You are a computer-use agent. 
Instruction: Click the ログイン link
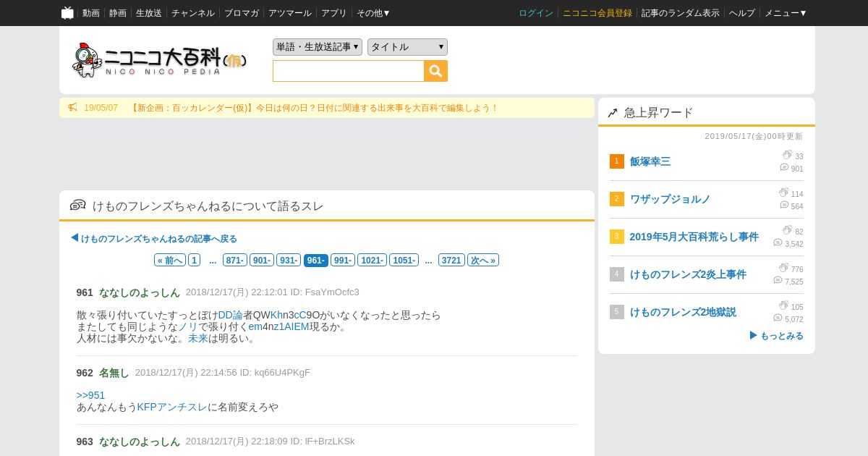536,13
